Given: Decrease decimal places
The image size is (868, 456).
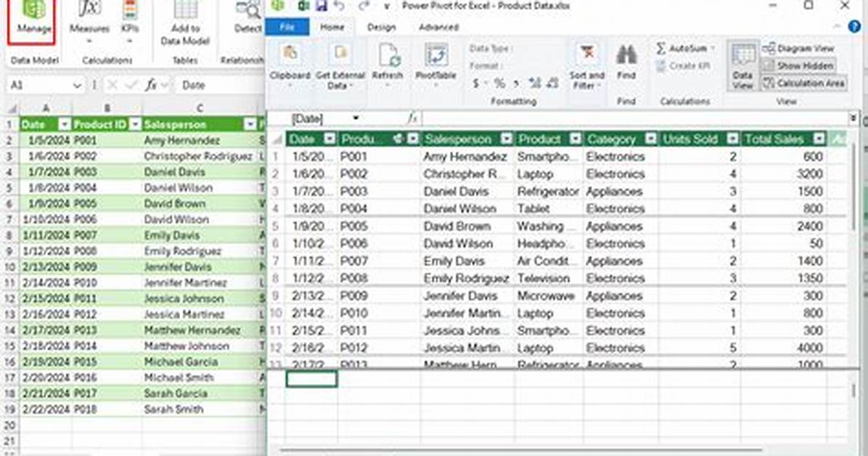Looking at the screenshot, I should pos(552,83).
